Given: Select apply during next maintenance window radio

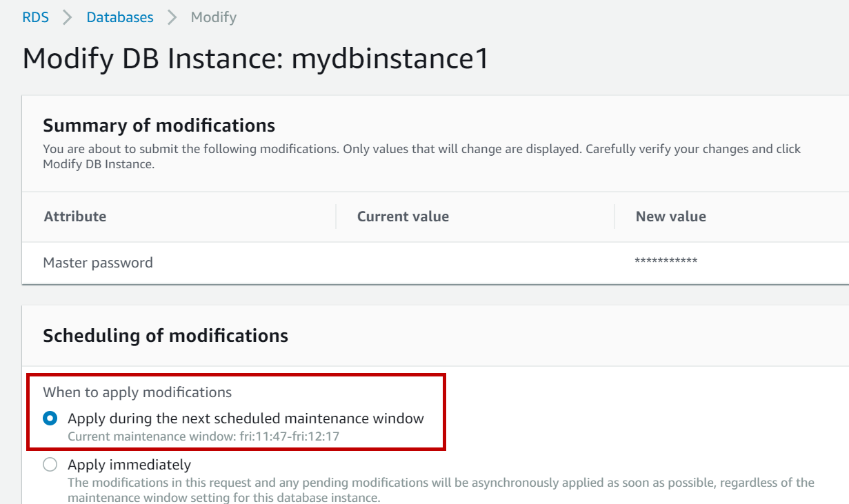Looking at the screenshot, I should coord(50,419).
